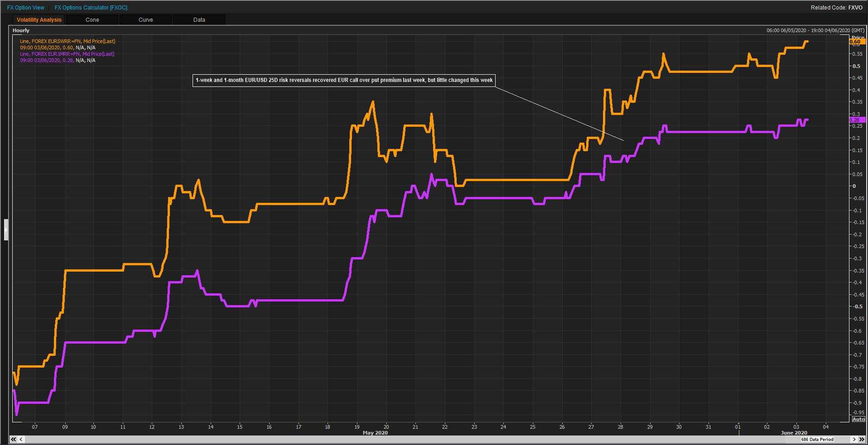868x445 pixels.
Task: Click the June 2020 axis label
Action: coord(794,433)
